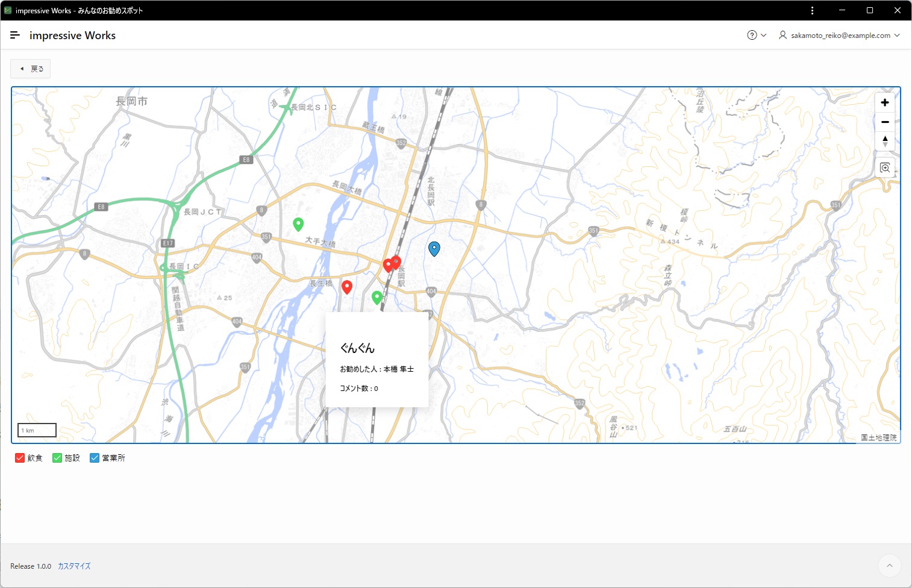Click the map search magnifier button
The image size is (912, 588).
(885, 167)
